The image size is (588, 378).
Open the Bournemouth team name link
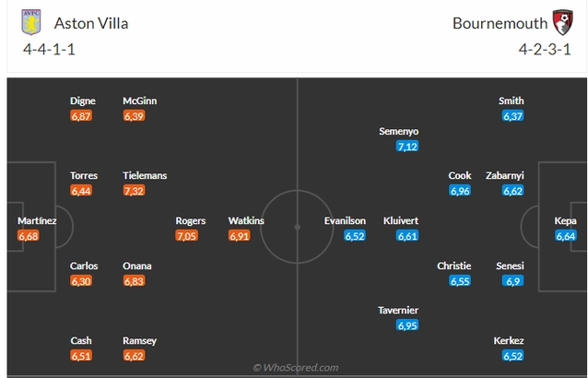point(500,23)
